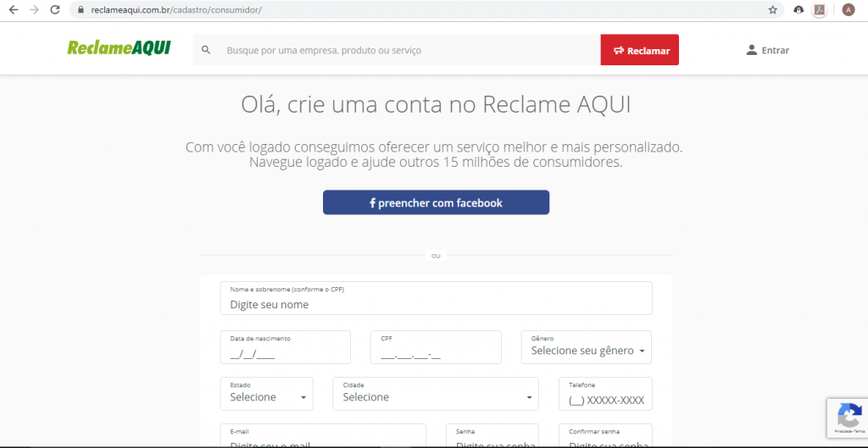
Task: Open the browser profile avatar
Action: [848, 10]
